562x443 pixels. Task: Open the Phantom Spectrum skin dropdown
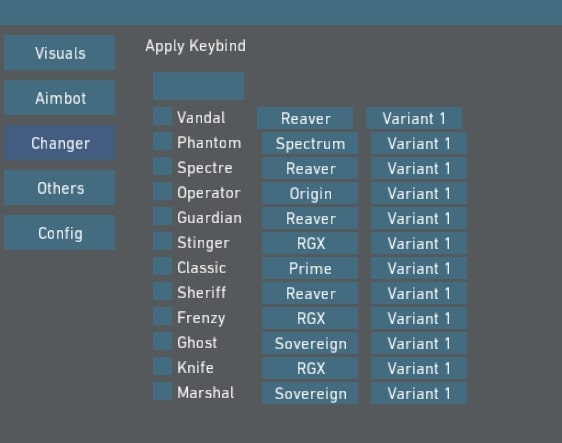(310, 143)
